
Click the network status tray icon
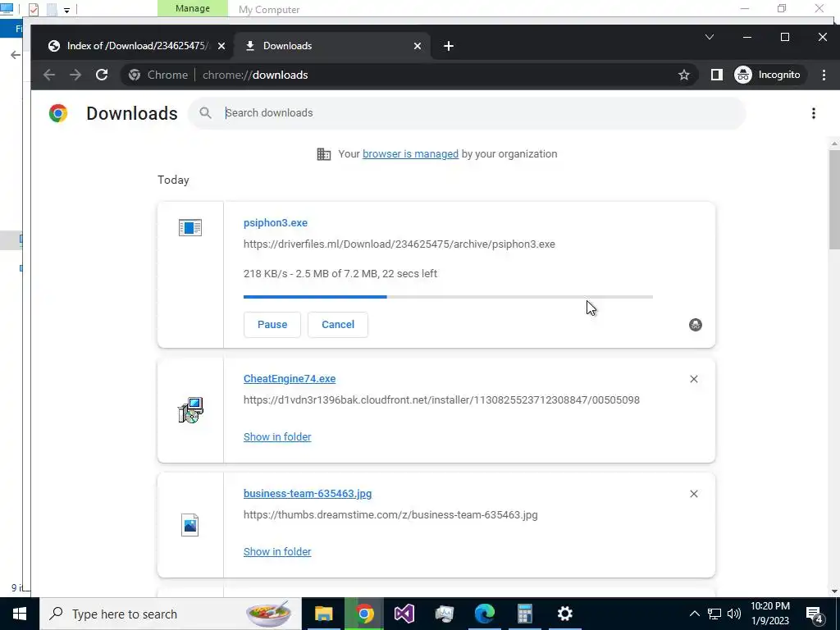click(x=714, y=614)
